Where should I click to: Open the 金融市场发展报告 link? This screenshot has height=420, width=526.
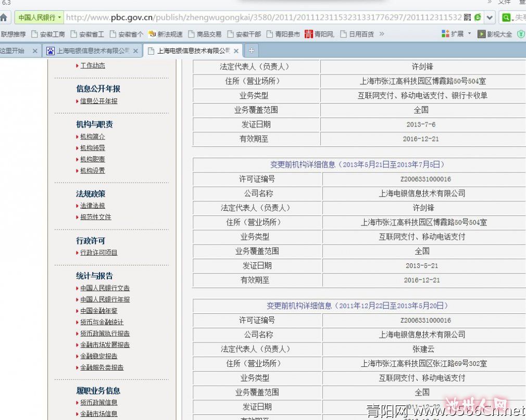pyautogui.click(x=105, y=345)
